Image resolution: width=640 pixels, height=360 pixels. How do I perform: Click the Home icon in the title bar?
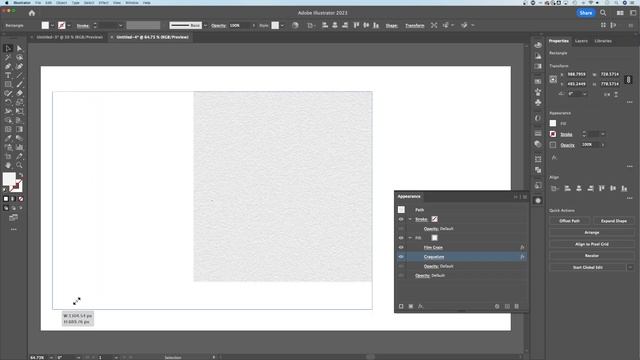(x=32, y=13)
